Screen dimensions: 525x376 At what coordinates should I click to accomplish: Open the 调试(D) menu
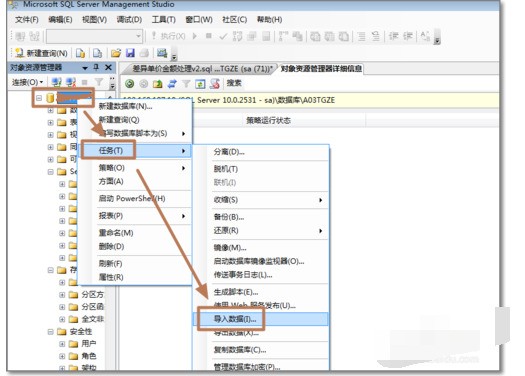[129, 19]
